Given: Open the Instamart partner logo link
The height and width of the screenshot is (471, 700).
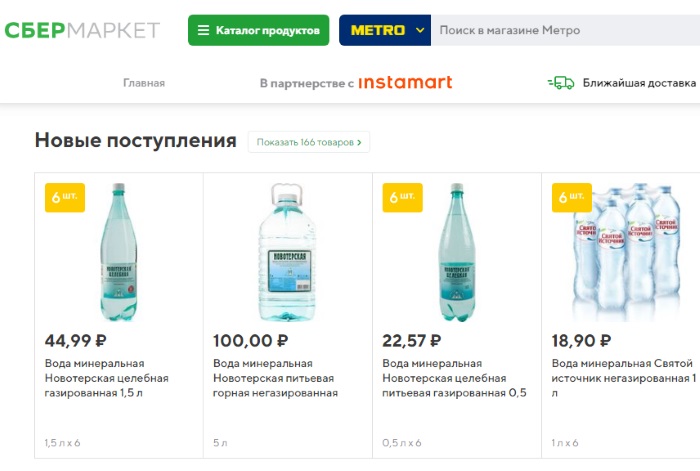Looking at the screenshot, I should coord(404,83).
